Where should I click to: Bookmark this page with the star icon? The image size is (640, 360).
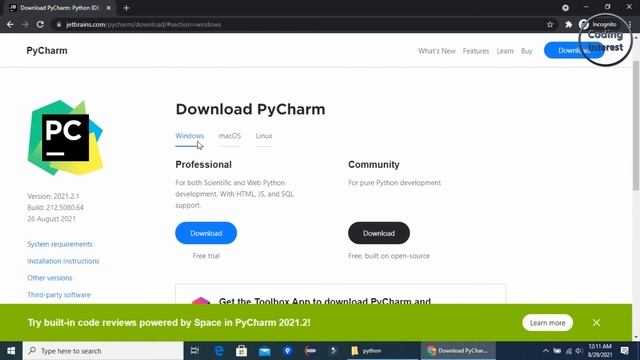(550, 24)
